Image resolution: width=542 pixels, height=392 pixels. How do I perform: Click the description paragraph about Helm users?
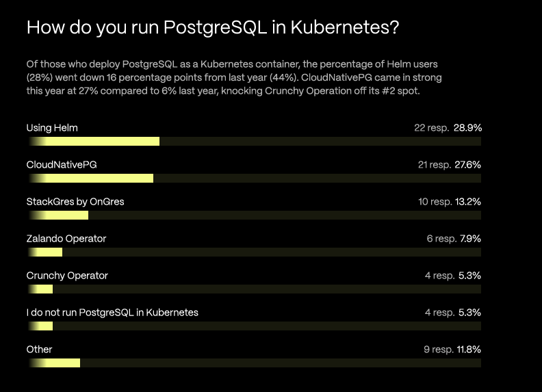tap(234, 77)
